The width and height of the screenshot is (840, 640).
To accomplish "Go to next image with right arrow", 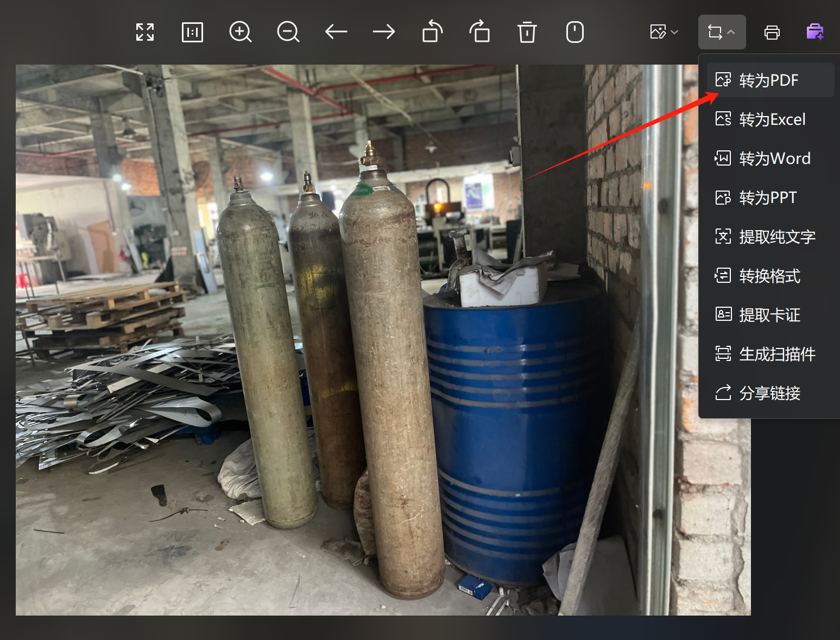I will (384, 32).
